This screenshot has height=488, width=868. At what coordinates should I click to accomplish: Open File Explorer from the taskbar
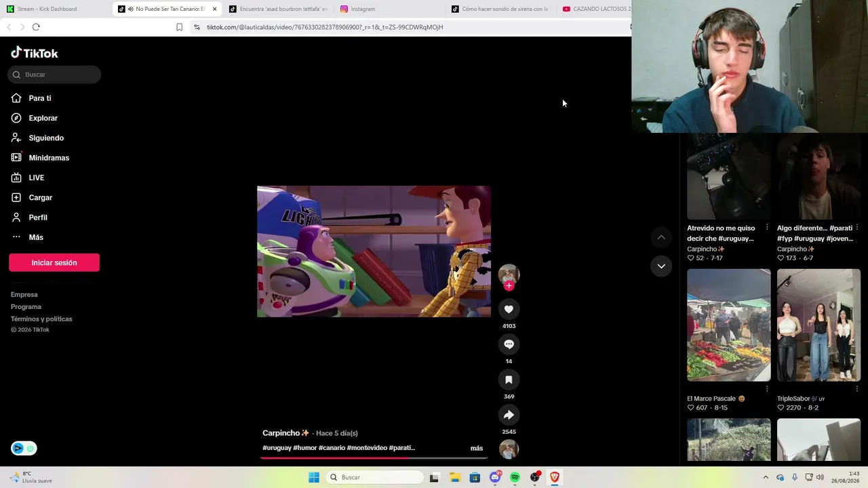[x=454, y=477]
